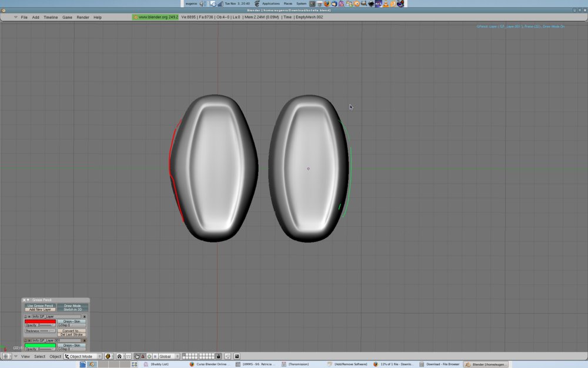
Task: Enable the rotate manipulator circle icon
Action: click(149, 356)
